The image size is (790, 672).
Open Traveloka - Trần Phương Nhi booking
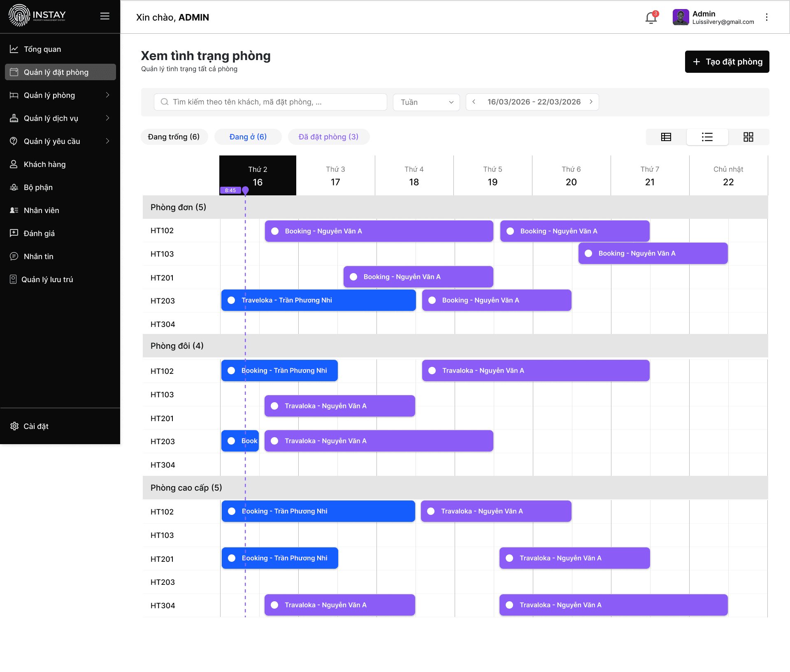point(318,300)
